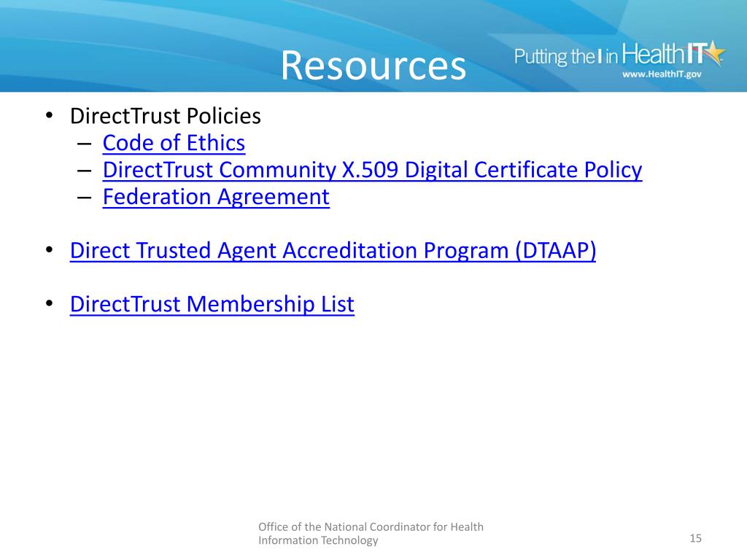Open Direct Trusted Agent Accreditation Program (DTAAP) link
The height and width of the screenshot is (560, 747).
pyautogui.click(x=333, y=251)
